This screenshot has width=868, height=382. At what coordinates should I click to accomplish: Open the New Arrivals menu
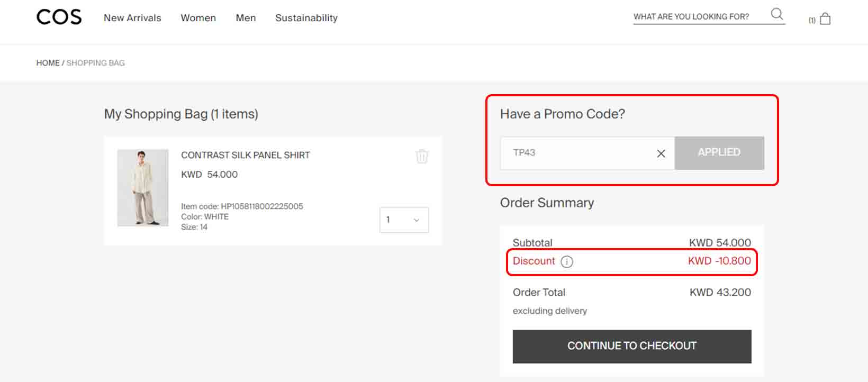132,18
